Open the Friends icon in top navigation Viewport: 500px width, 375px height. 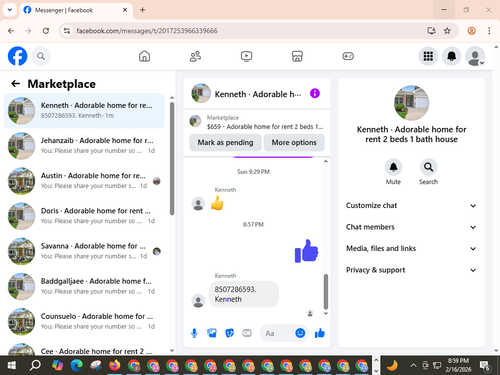195,56
